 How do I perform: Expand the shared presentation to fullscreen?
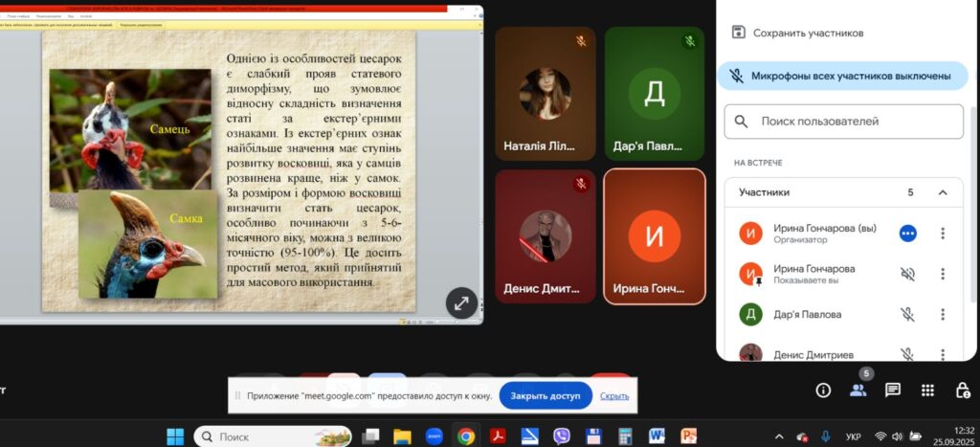pyautogui.click(x=460, y=302)
